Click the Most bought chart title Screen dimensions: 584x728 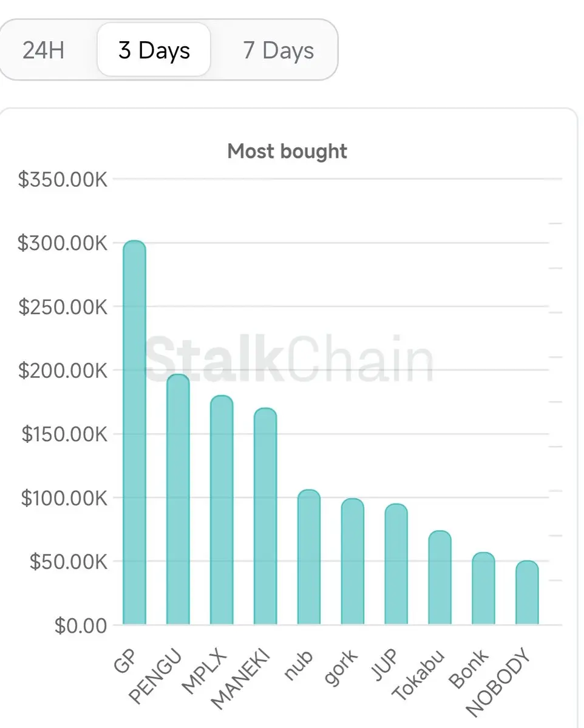(x=287, y=151)
